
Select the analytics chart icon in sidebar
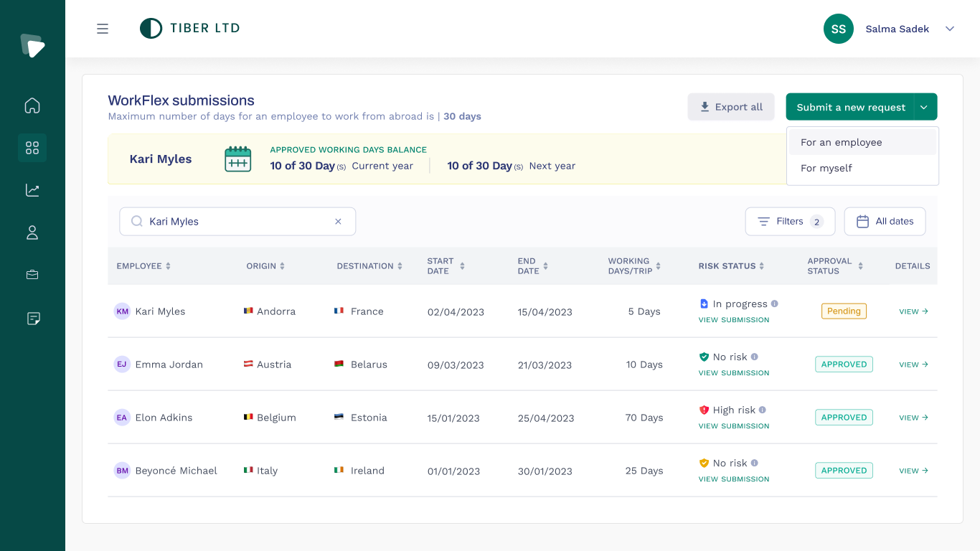coord(32,190)
